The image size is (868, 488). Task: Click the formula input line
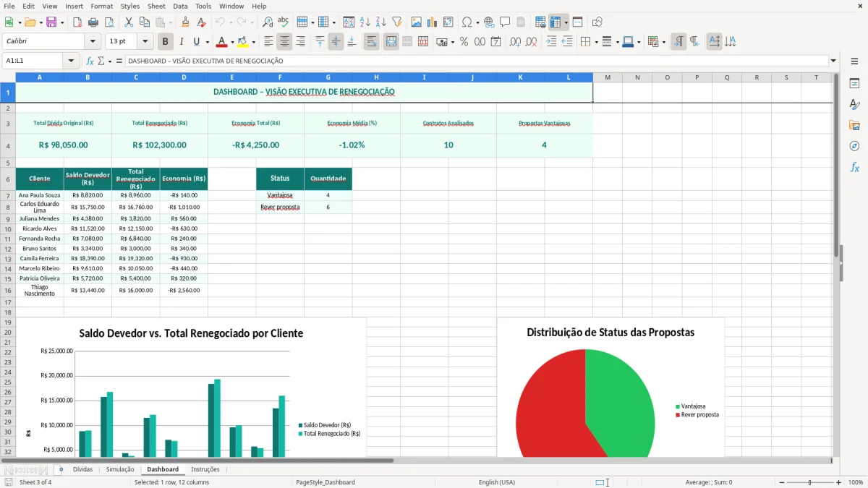(x=476, y=61)
